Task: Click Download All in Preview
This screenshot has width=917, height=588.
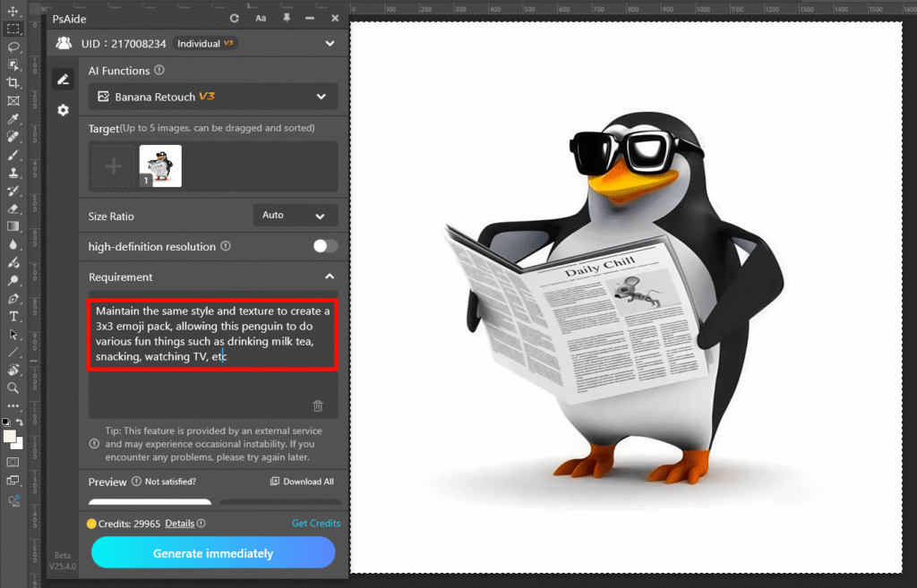Action: click(302, 481)
